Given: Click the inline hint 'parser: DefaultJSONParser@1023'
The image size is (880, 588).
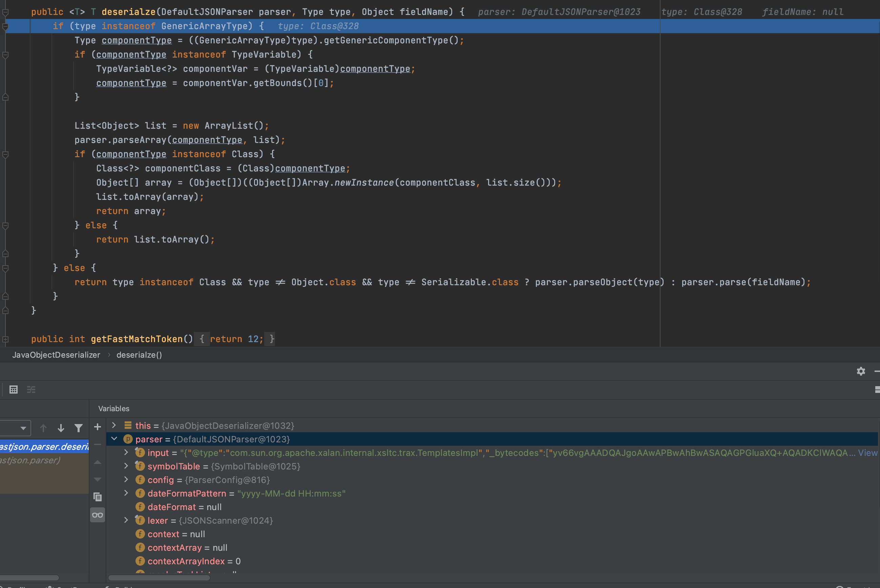Looking at the screenshot, I should (x=559, y=12).
